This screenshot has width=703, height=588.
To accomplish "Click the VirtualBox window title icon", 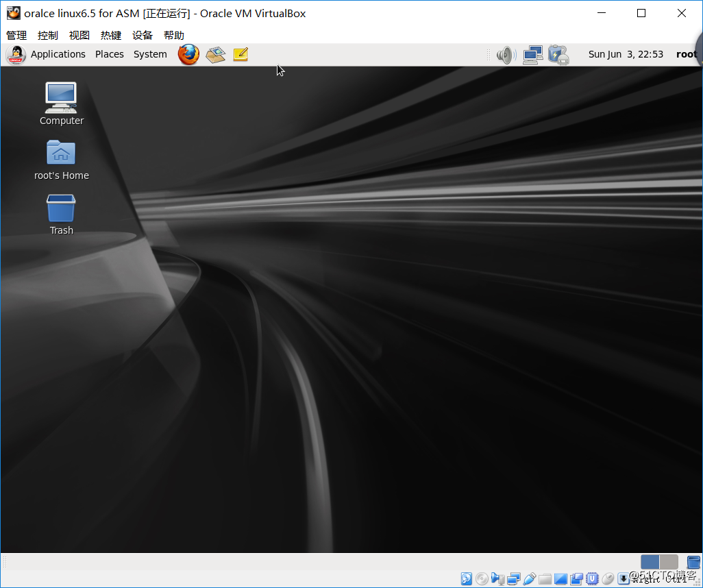I will [14, 13].
